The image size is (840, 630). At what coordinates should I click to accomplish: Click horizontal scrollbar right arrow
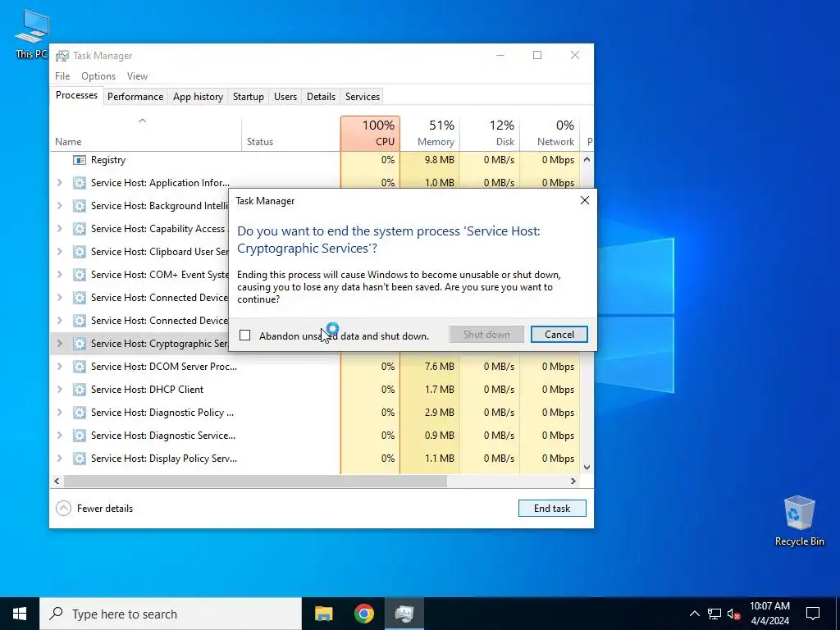[x=573, y=481]
